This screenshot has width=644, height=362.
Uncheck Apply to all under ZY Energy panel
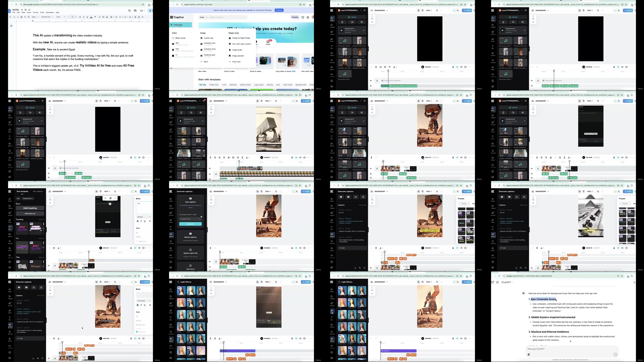[137, 332]
